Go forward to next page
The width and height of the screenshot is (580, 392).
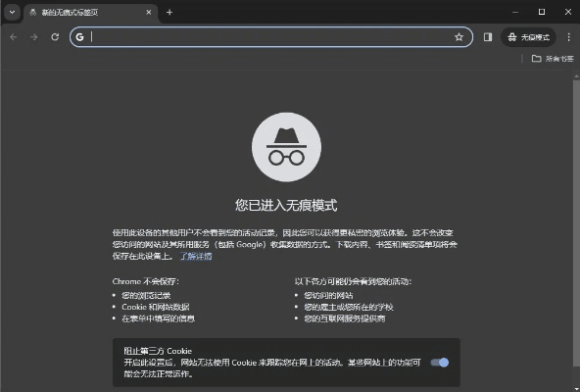click(x=34, y=37)
